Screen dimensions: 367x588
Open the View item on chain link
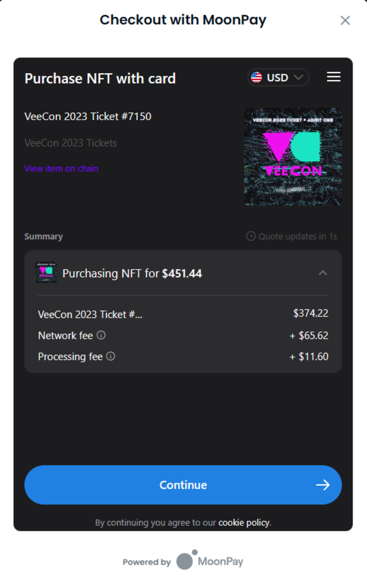(62, 169)
